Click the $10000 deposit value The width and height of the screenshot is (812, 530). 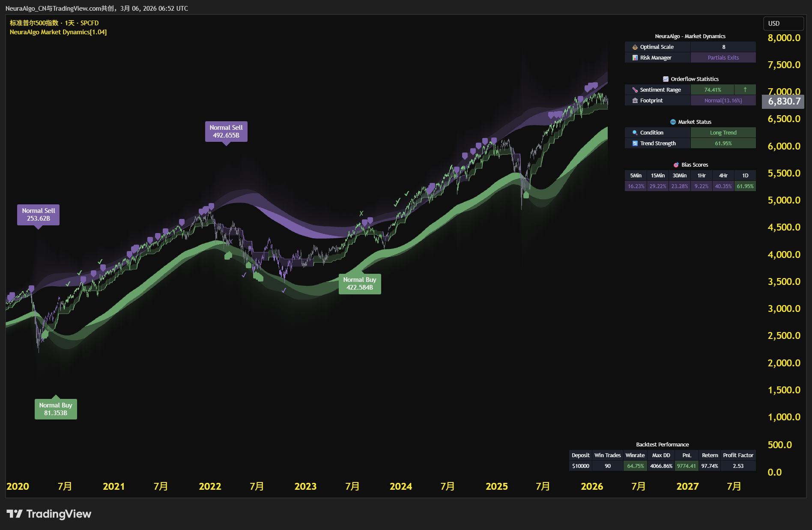point(581,466)
